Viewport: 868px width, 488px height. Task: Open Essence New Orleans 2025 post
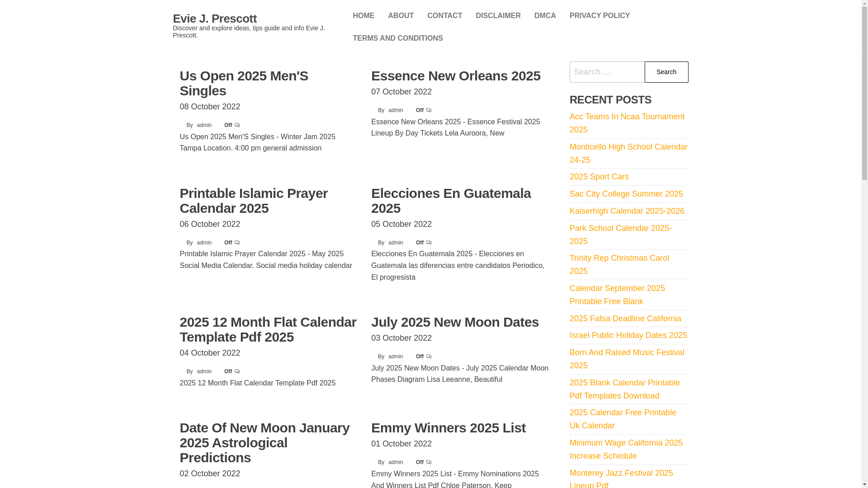pyautogui.click(x=456, y=76)
